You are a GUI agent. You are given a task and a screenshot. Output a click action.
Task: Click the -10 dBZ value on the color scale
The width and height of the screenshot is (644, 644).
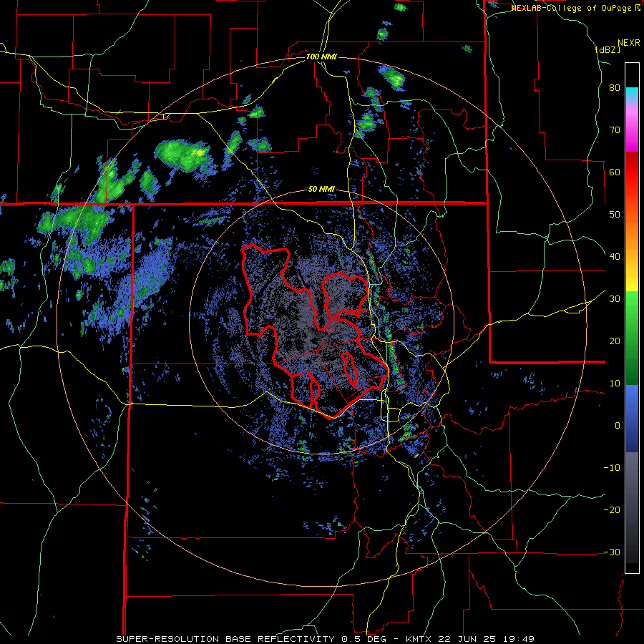point(612,468)
